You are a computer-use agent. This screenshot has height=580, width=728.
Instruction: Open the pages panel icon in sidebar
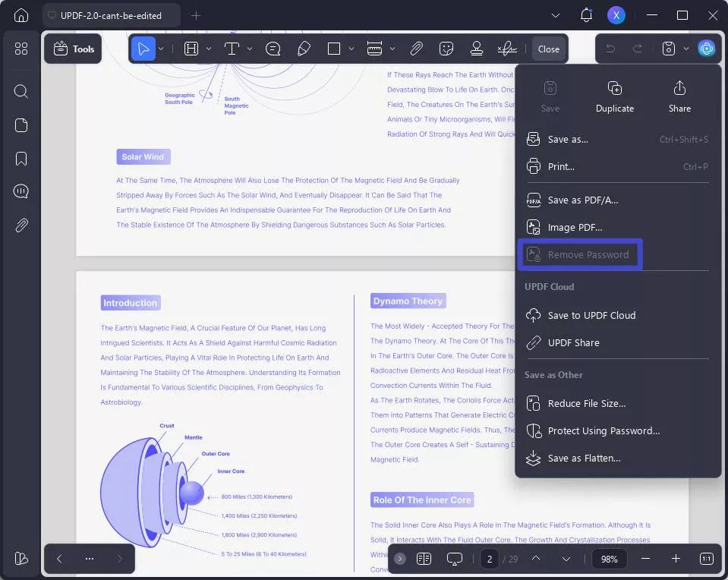click(x=21, y=125)
